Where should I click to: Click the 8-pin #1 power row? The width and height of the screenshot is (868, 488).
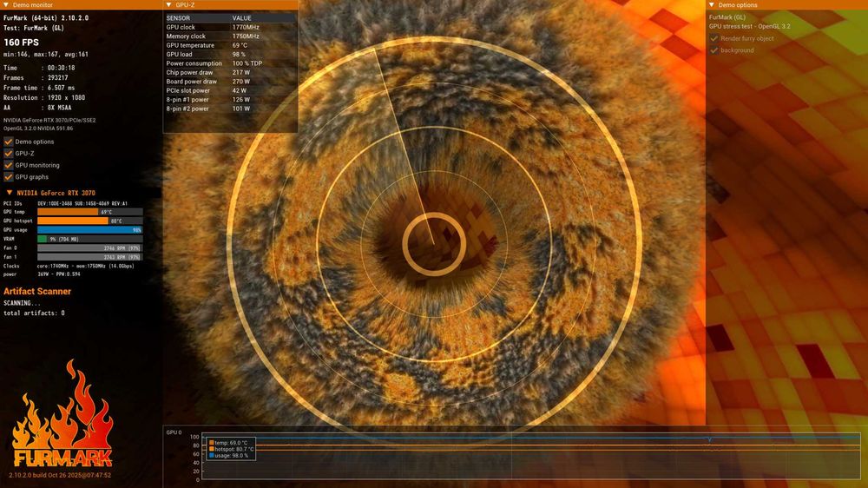pyautogui.click(x=230, y=100)
